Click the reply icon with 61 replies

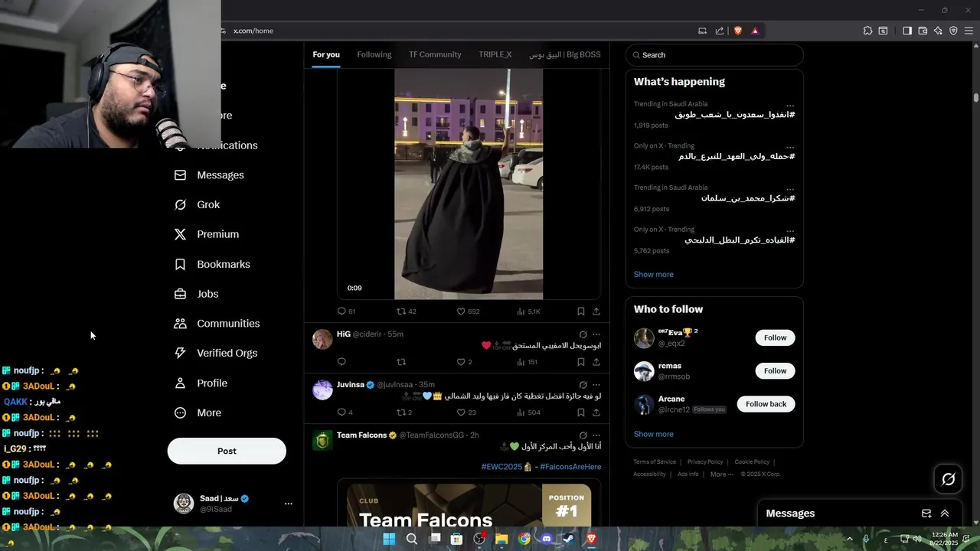[x=341, y=311]
